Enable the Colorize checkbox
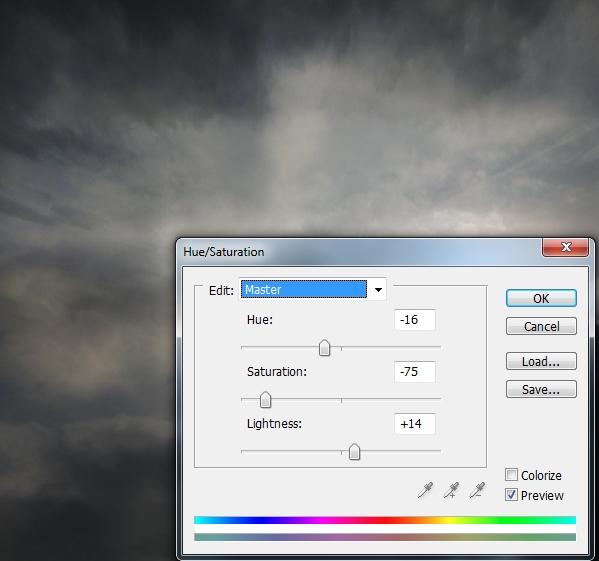The height and width of the screenshot is (561, 599). (x=511, y=475)
